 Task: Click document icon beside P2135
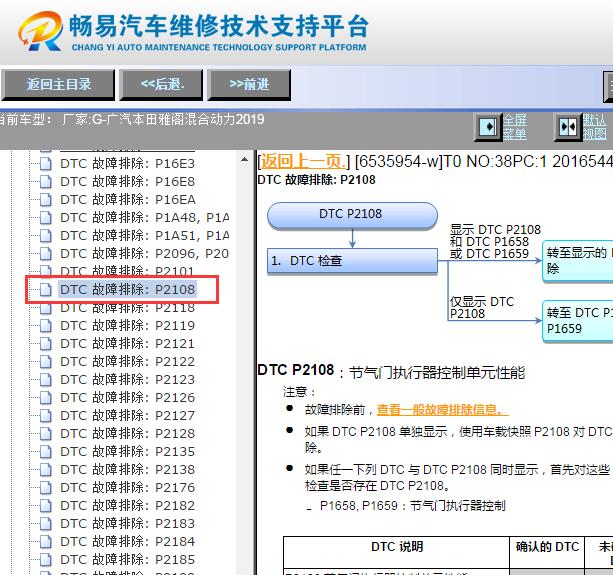point(46,451)
